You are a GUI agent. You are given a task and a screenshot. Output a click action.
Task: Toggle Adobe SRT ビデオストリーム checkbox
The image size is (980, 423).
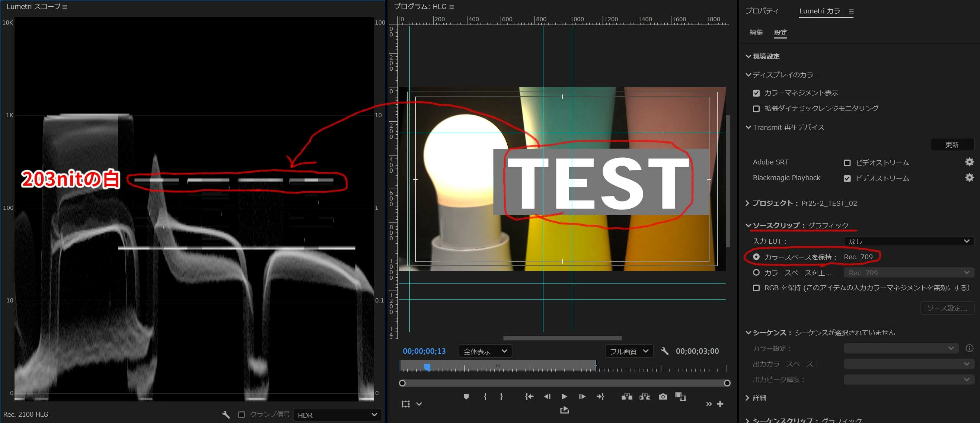(847, 163)
